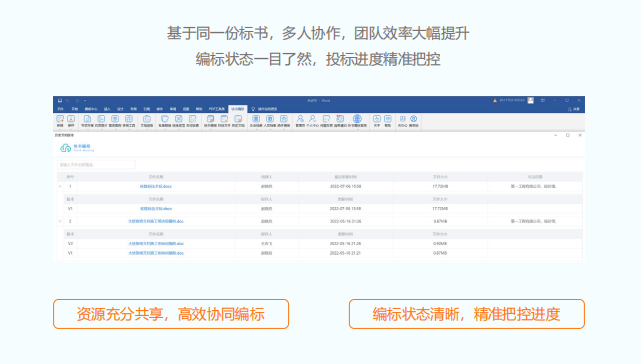Switch to the 设计 ribbon tab
The width and height of the screenshot is (641, 364).
click(120, 109)
